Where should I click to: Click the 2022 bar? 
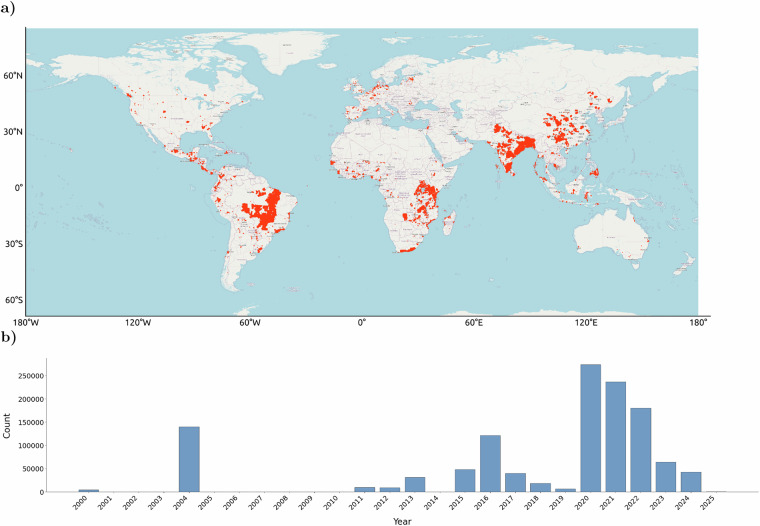click(x=641, y=450)
